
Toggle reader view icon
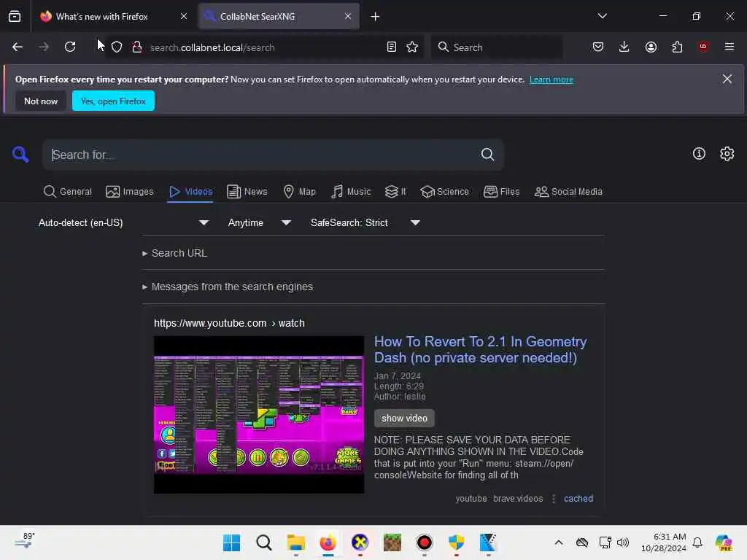coord(391,47)
